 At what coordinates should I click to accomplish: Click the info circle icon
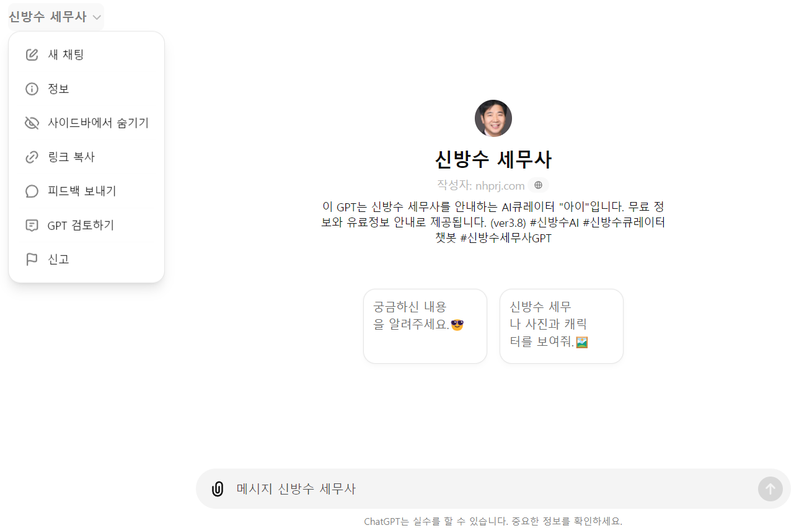click(x=32, y=89)
